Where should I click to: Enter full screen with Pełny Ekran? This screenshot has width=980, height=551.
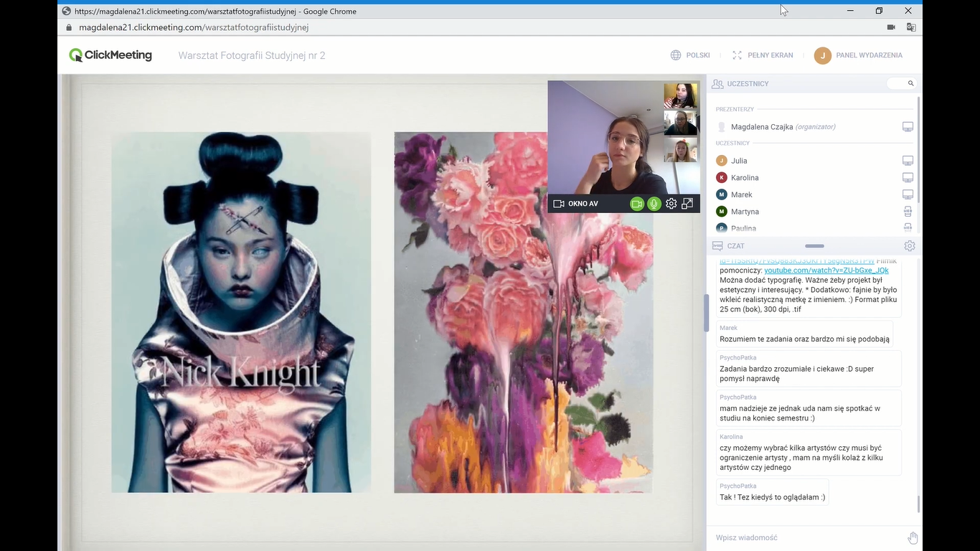tap(763, 55)
